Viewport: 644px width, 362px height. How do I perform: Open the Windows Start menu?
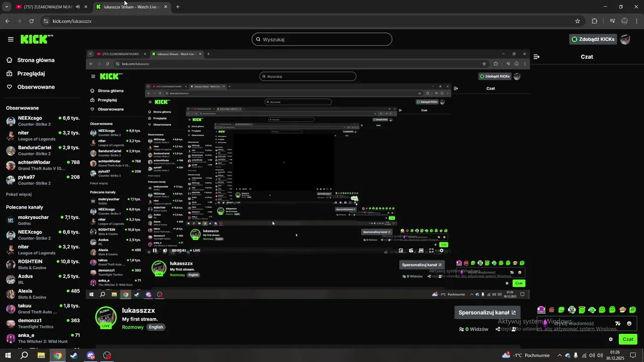pos(8,355)
